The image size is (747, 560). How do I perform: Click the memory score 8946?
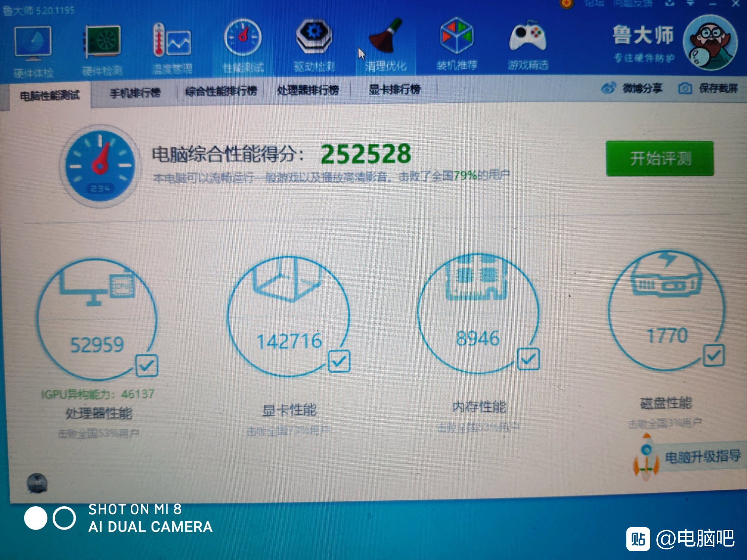(478, 339)
